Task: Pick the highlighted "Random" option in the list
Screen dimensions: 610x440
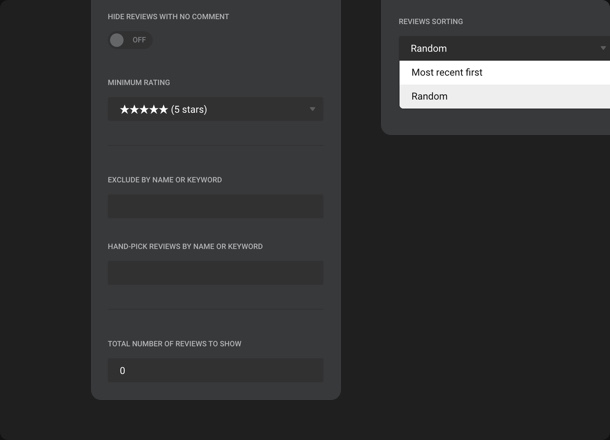Action: 430,96
